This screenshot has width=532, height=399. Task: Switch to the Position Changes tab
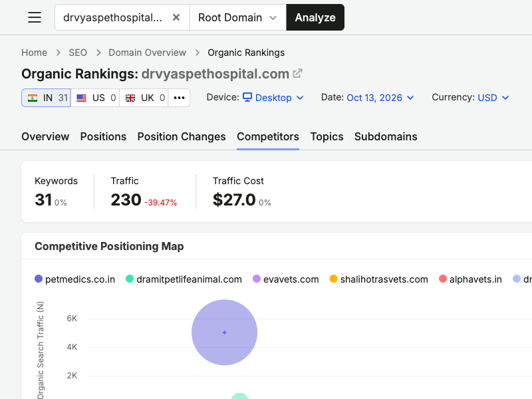[182, 136]
